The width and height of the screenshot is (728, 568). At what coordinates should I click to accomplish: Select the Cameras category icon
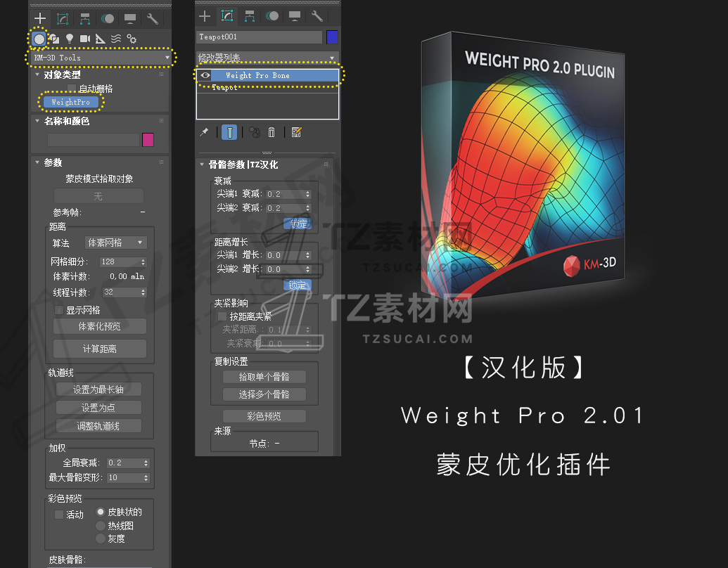[x=85, y=39]
